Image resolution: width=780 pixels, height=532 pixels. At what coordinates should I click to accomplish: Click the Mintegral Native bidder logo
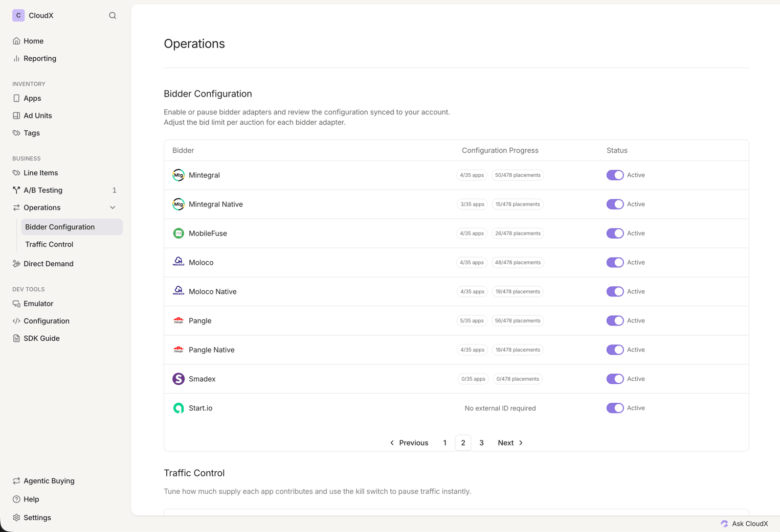179,204
